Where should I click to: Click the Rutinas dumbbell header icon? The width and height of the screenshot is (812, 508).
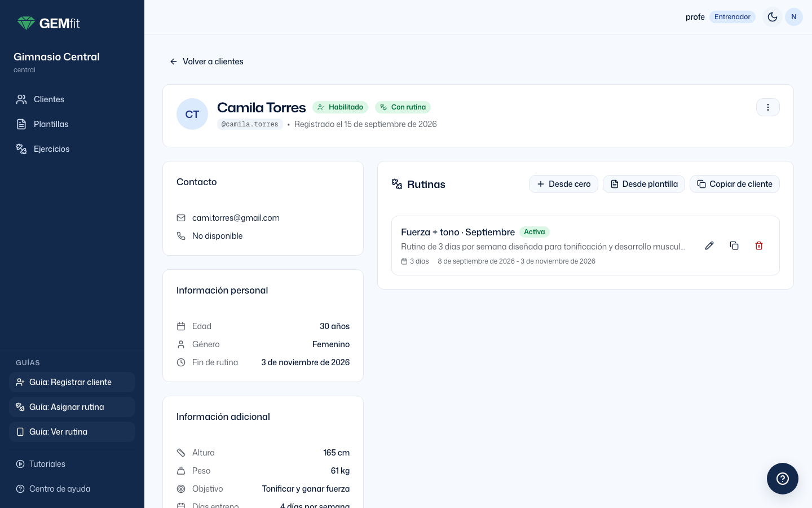point(397,184)
